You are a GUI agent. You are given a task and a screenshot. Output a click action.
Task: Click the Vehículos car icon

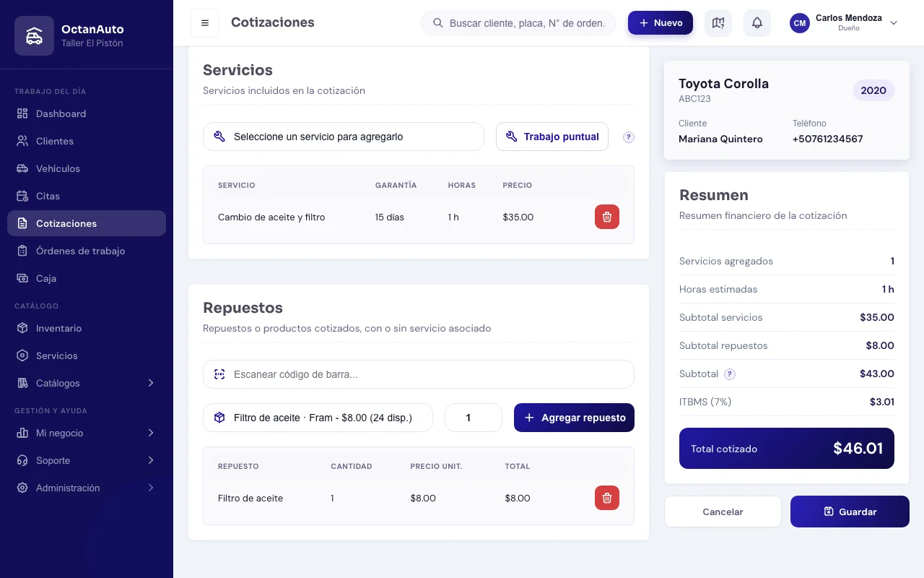click(x=22, y=168)
